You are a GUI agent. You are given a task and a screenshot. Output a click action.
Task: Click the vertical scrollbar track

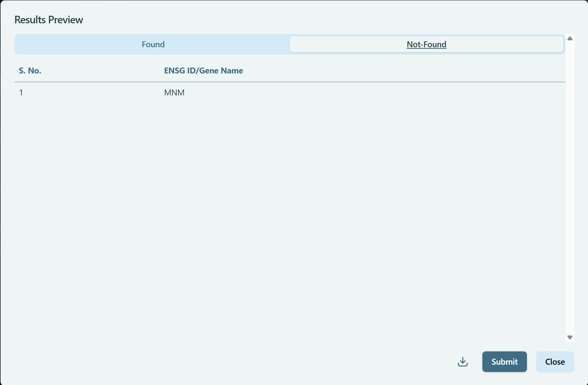[570, 187]
